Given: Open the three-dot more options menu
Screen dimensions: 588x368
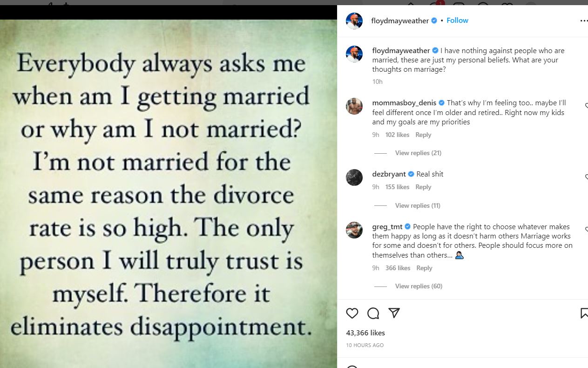Looking at the screenshot, I should (584, 21).
